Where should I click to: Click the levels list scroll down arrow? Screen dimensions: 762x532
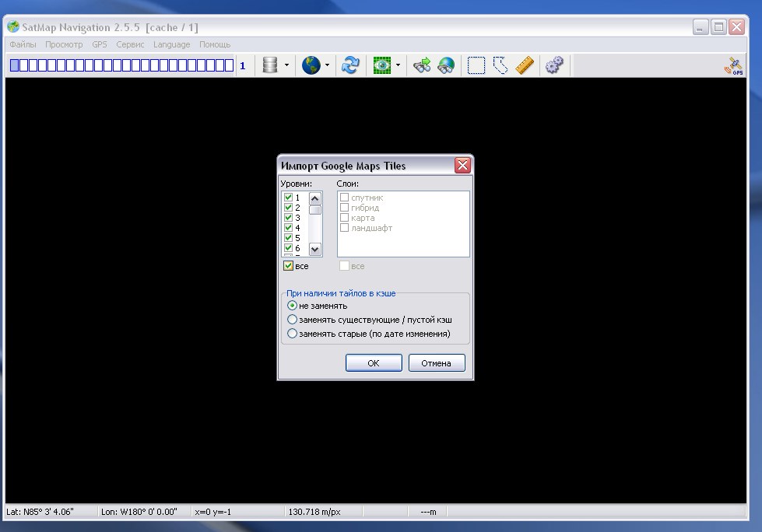click(315, 250)
